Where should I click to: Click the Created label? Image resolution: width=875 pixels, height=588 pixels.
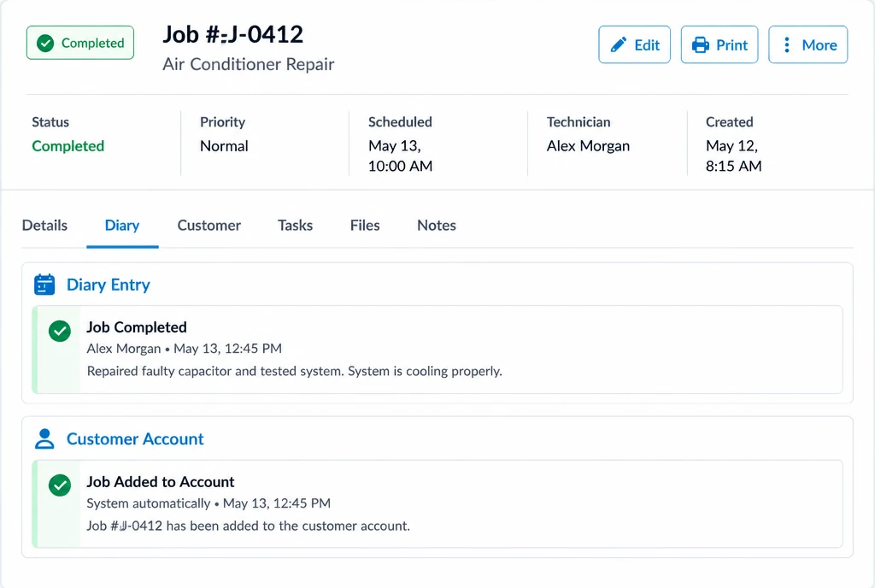point(730,122)
